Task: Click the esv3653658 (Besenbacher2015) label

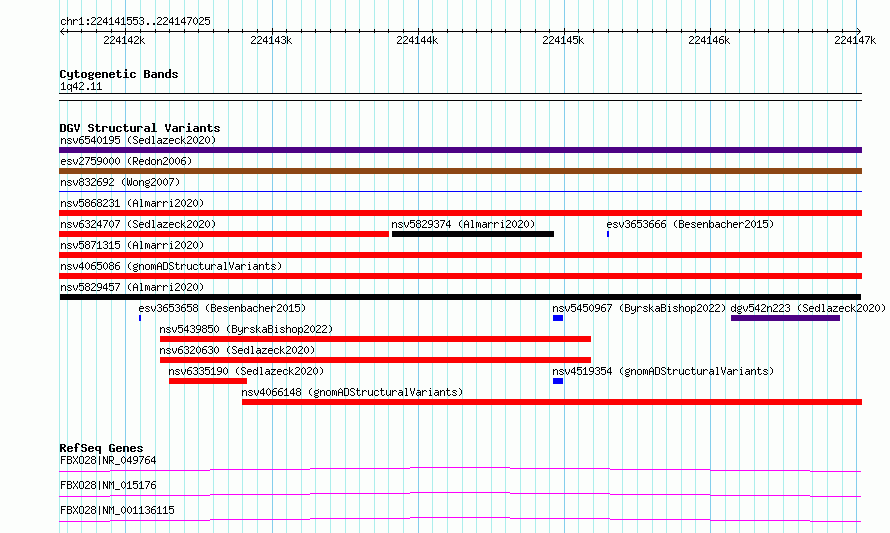Action: pos(222,308)
